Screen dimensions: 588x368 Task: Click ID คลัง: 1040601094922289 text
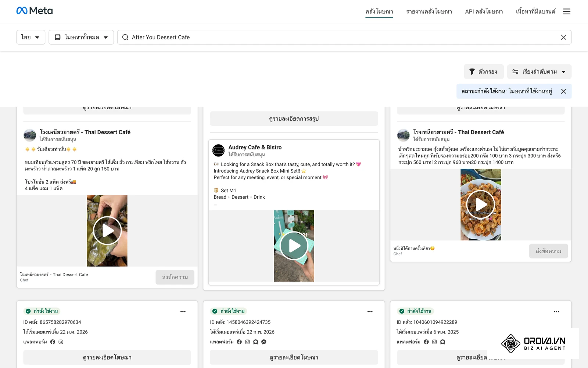(x=427, y=322)
